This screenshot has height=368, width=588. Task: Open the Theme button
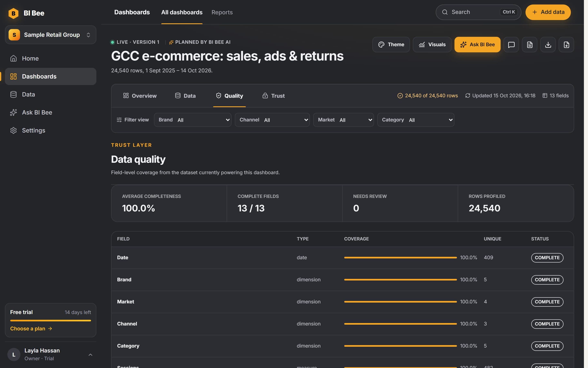tap(391, 45)
